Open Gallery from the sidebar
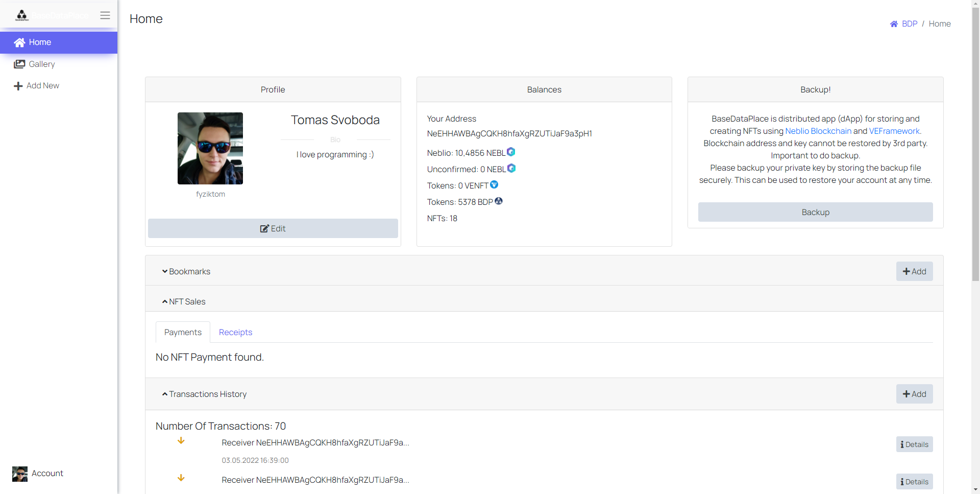 41,64
